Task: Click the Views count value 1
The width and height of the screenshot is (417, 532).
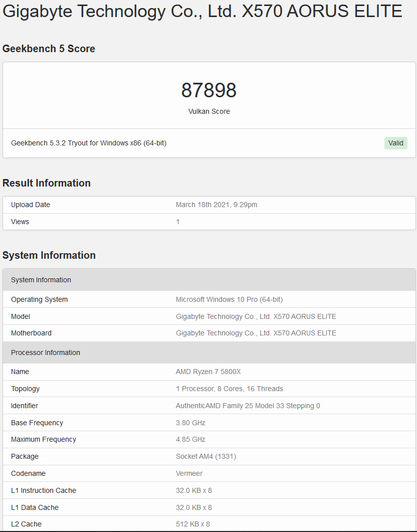Action: [x=177, y=222]
